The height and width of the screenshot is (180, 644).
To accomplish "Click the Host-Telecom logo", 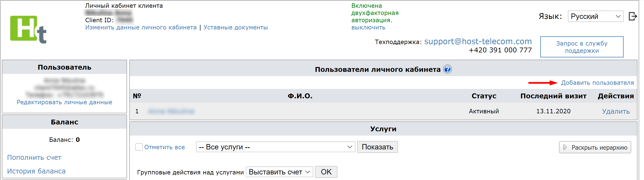I will [28, 29].
